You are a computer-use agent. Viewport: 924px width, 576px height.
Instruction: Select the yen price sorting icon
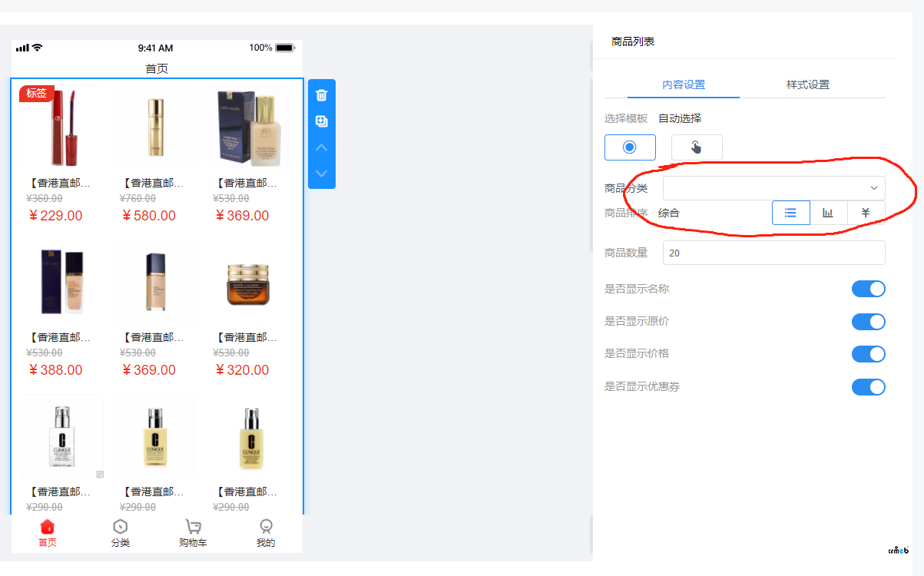pos(866,213)
